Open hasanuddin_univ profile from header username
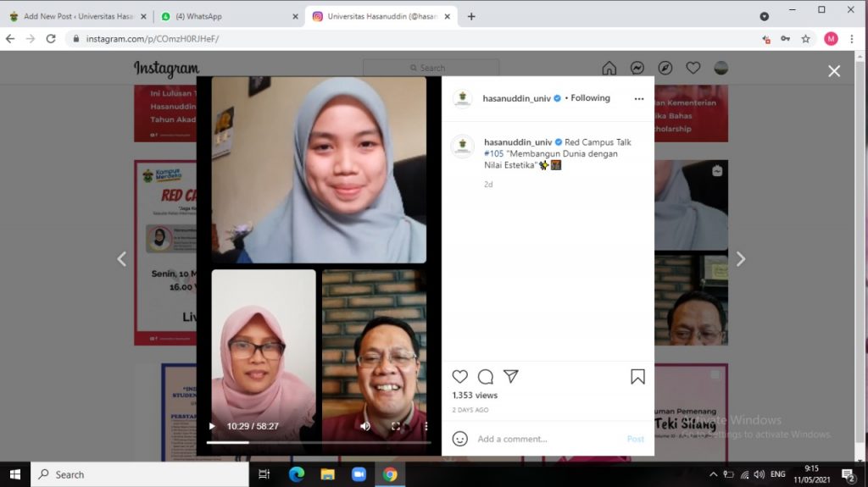Screen dimensions: 868x487 point(516,98)
